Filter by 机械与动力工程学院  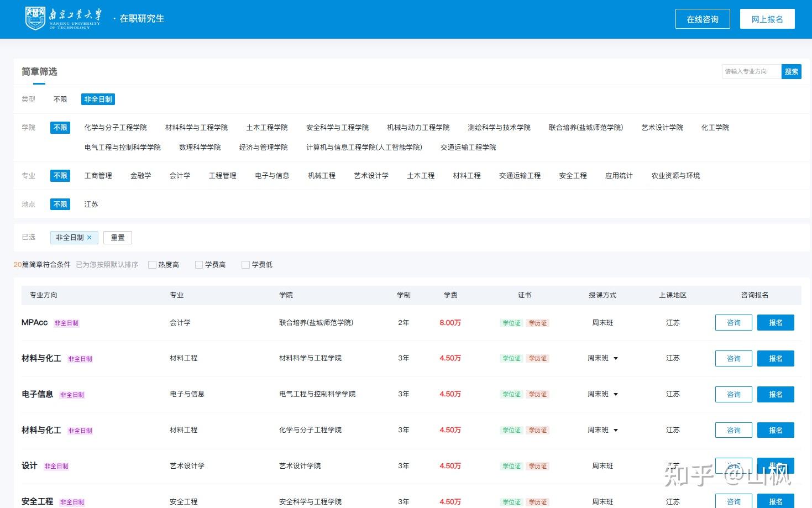pyautogui.click(x=418, y=128)
